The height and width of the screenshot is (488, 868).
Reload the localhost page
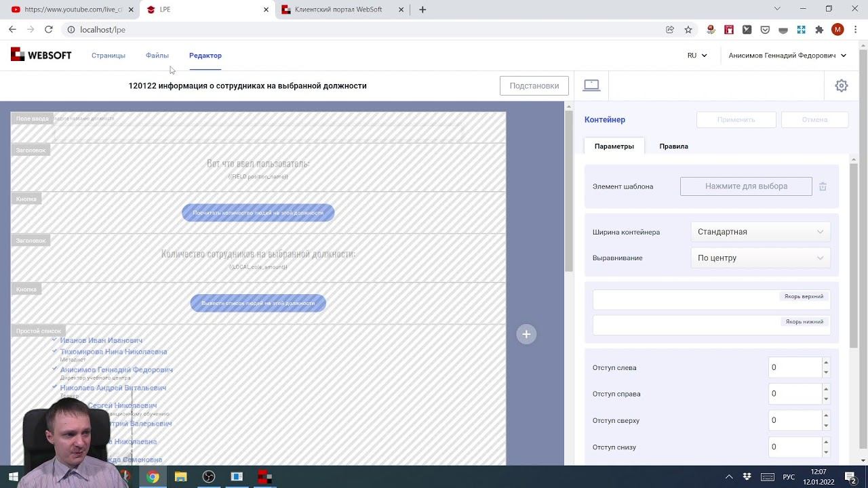pos(49,30)
